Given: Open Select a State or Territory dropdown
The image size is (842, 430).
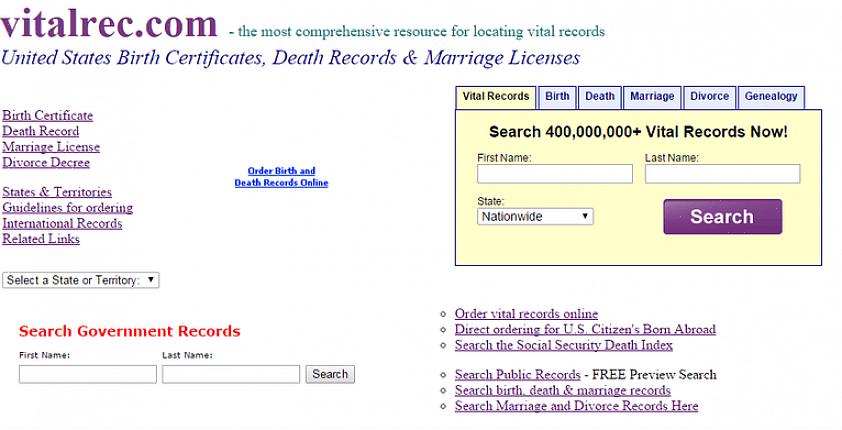Looking at the screenshot, I should pos(81,281).
